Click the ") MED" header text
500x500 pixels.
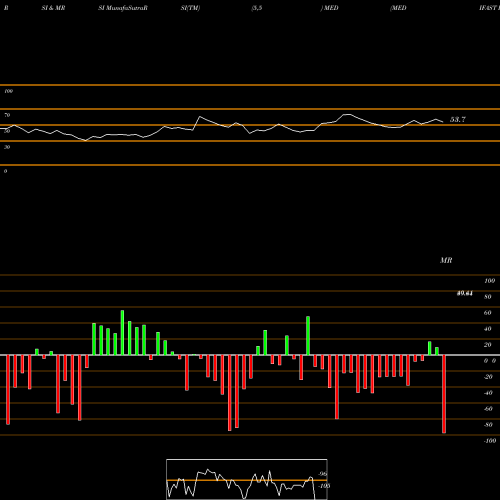point(329,8)
